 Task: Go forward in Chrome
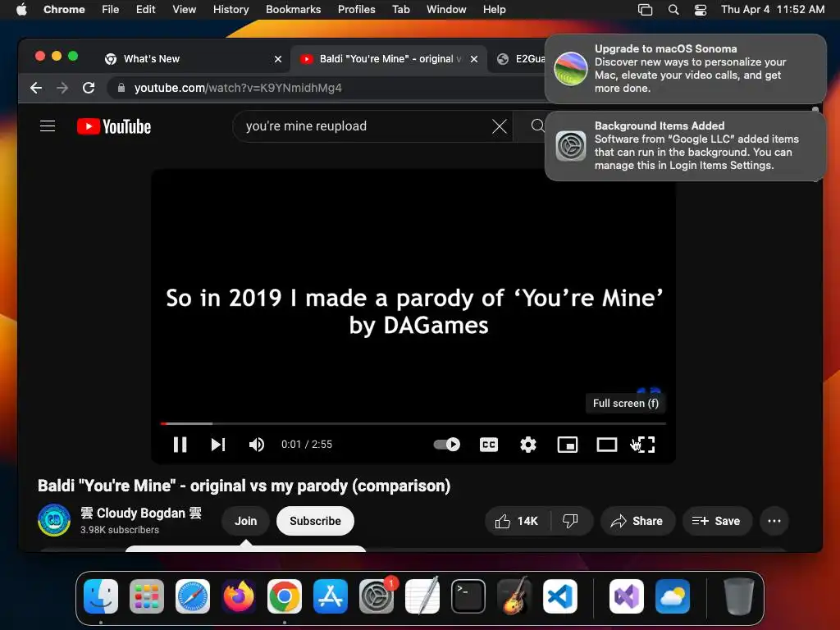coord(62,88)
